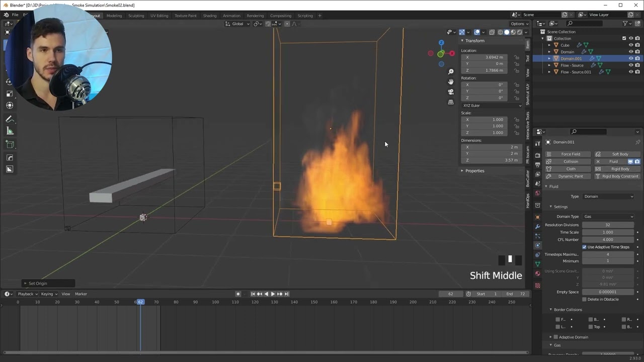Hide Cube object in outliner
The width and height of the screenshot is (644, 362).
point(631,45)
